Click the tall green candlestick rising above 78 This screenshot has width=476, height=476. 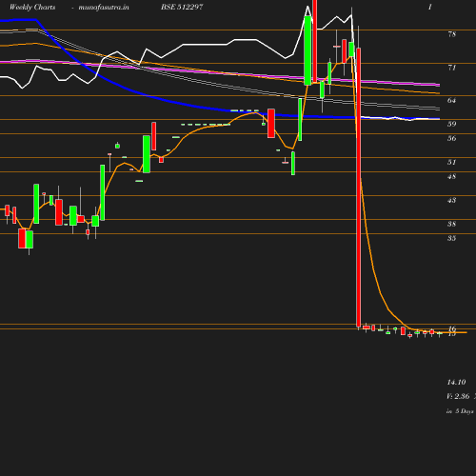pos(307,50)
